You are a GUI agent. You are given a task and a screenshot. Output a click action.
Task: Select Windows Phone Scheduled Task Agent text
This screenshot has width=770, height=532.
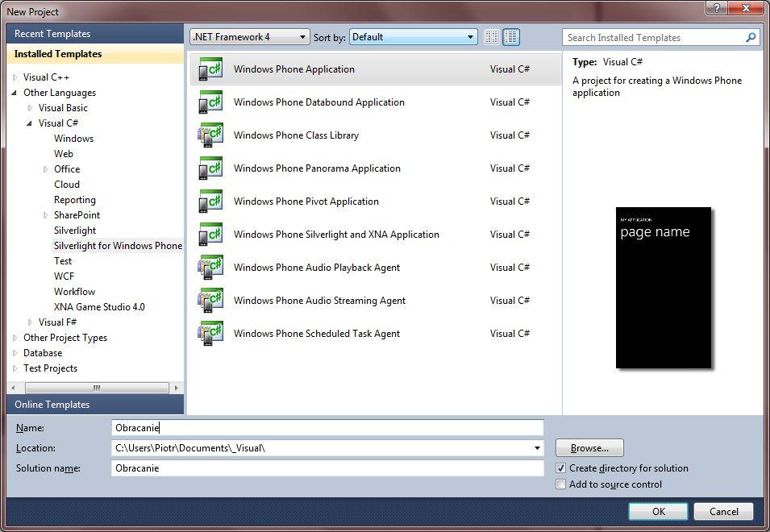317,333
